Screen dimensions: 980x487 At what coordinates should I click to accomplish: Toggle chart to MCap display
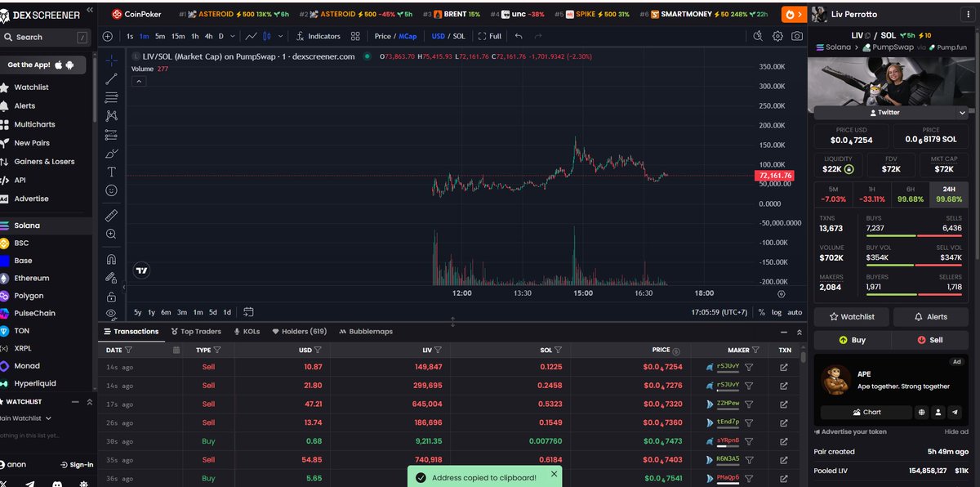click(408, 36)
